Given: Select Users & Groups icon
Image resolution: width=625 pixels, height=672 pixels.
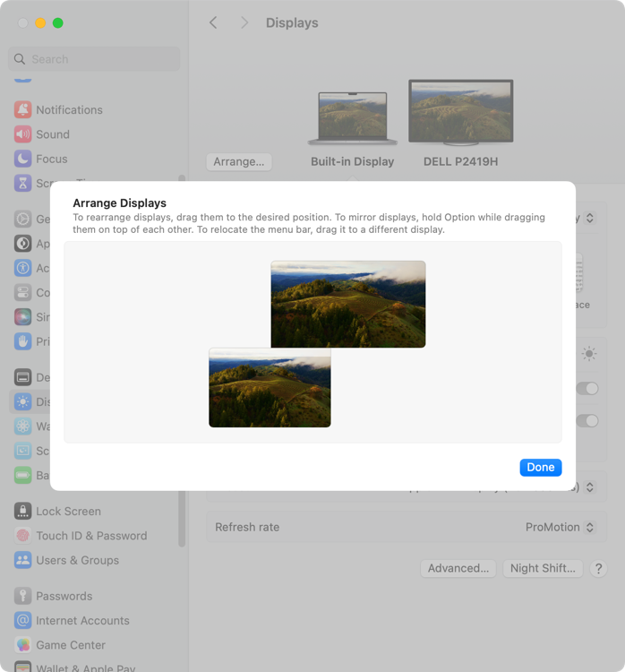Looking at the screenshot, I should coord(22,560).
